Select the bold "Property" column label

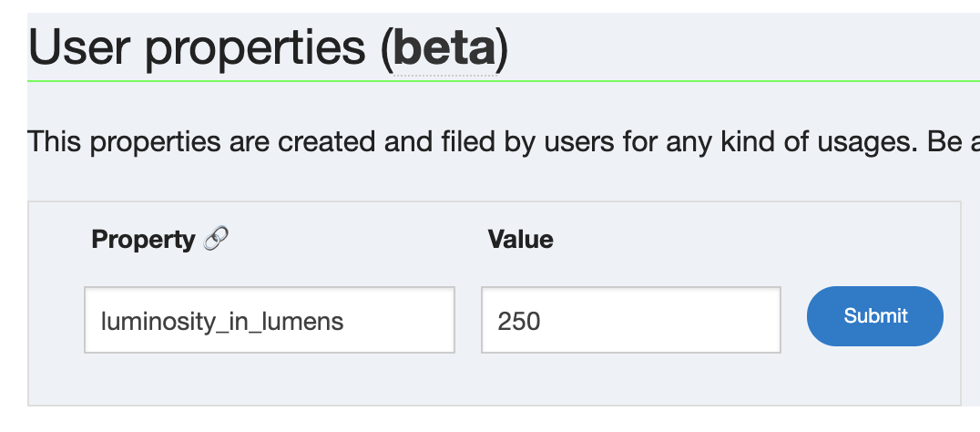(143, 240)
